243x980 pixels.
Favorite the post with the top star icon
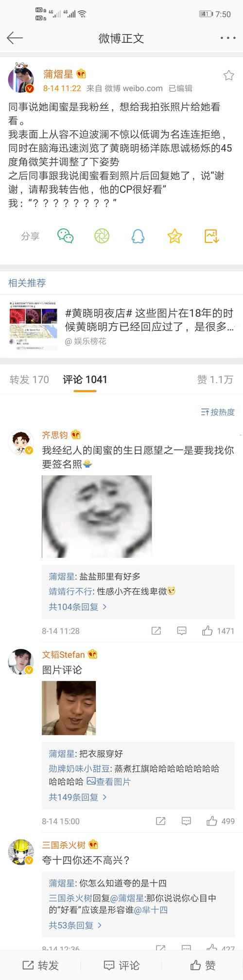[228, 75]
